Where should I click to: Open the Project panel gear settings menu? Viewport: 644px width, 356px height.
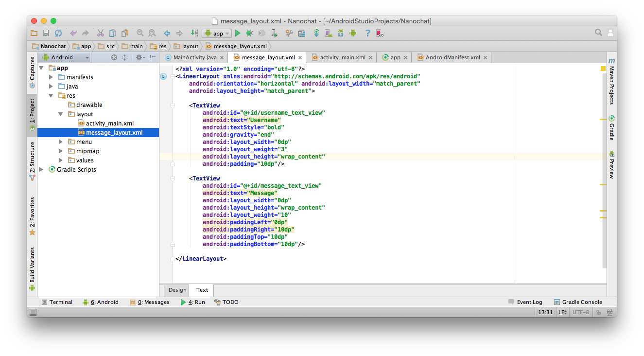(139, 57)
